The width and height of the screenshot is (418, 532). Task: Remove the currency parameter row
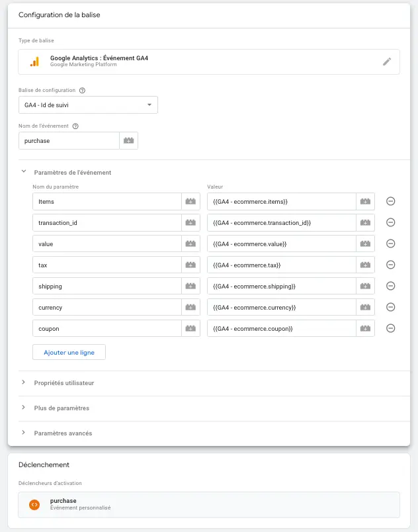(390, 307)
